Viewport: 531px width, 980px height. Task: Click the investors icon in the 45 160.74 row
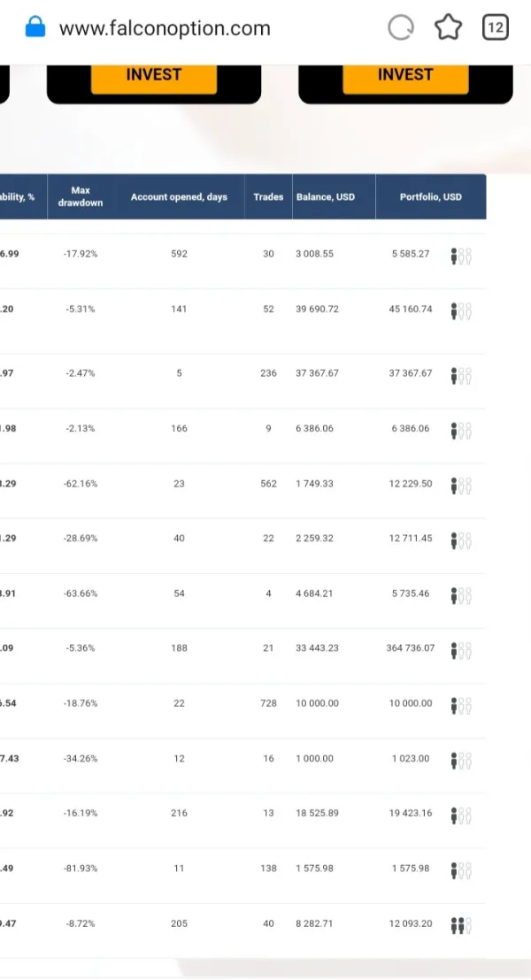point(461,310)
